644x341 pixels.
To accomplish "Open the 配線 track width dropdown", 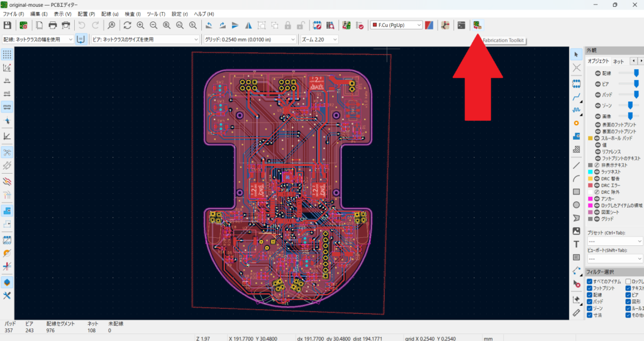I will click(x=38, y=40).
